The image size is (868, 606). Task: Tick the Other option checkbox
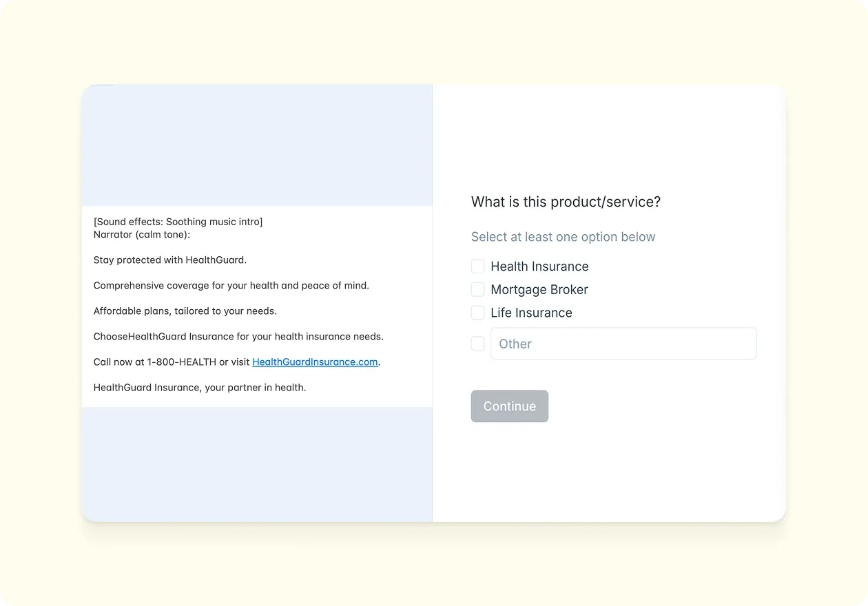477,343
